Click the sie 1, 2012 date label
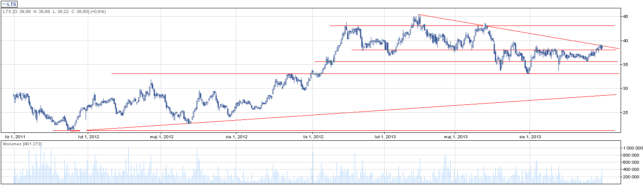 tap(237, 137)
